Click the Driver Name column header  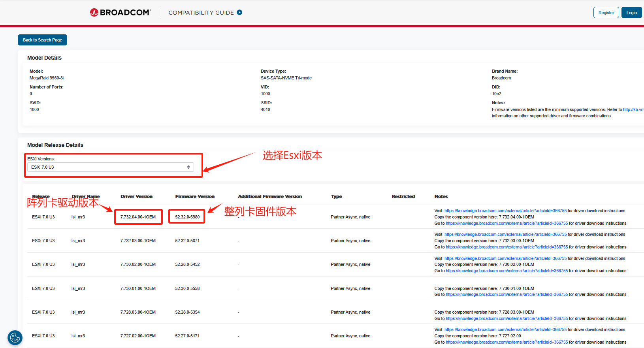pos(86,196)
